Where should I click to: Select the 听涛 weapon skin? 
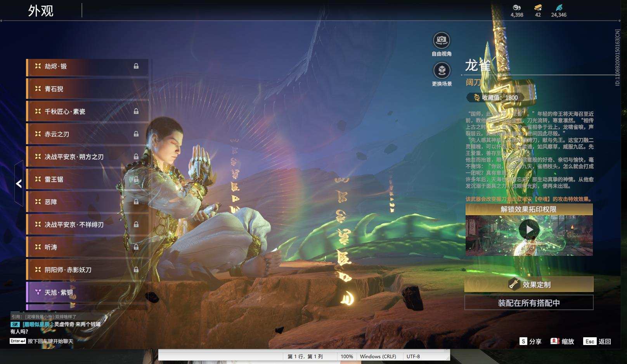pos(87,247)
